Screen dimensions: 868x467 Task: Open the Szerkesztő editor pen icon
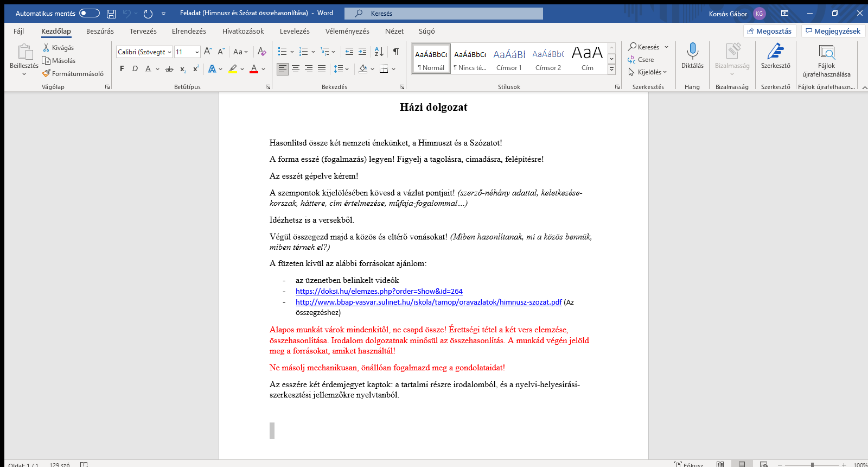775,51
